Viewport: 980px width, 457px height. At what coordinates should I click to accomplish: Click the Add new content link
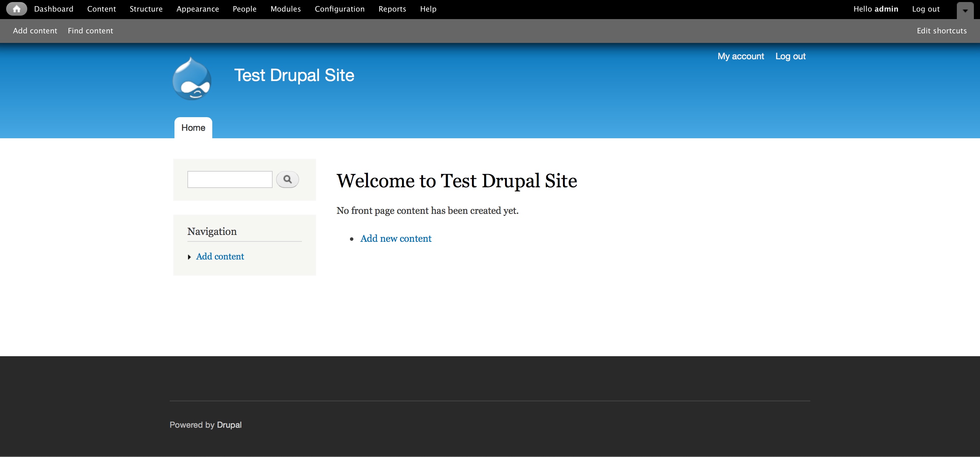pos(396,238)
